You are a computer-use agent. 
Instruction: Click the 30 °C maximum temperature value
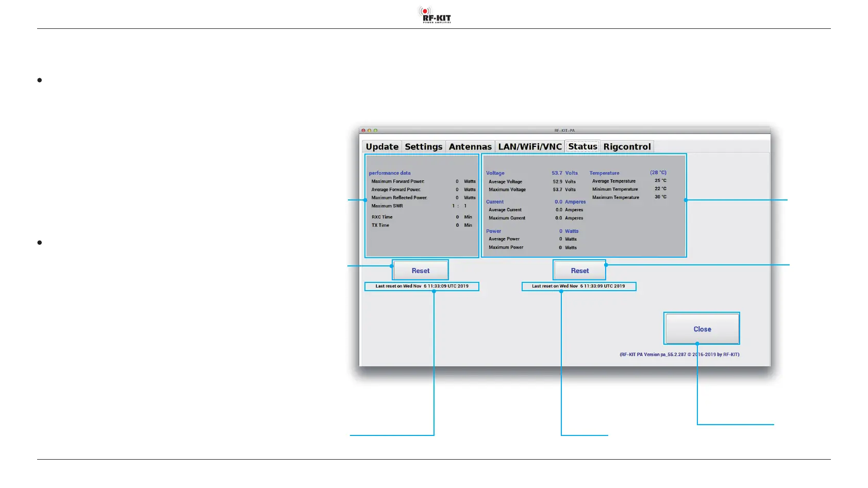[x=661, y=197]
